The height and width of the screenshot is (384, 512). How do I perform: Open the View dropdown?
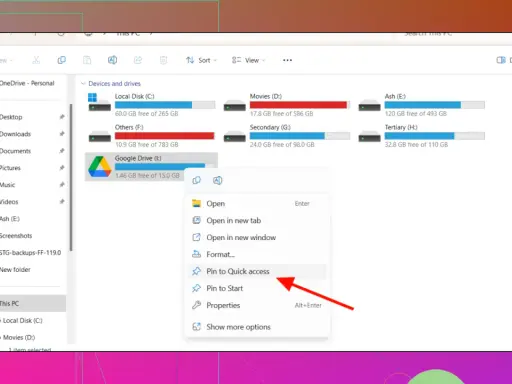coord(249,60)
